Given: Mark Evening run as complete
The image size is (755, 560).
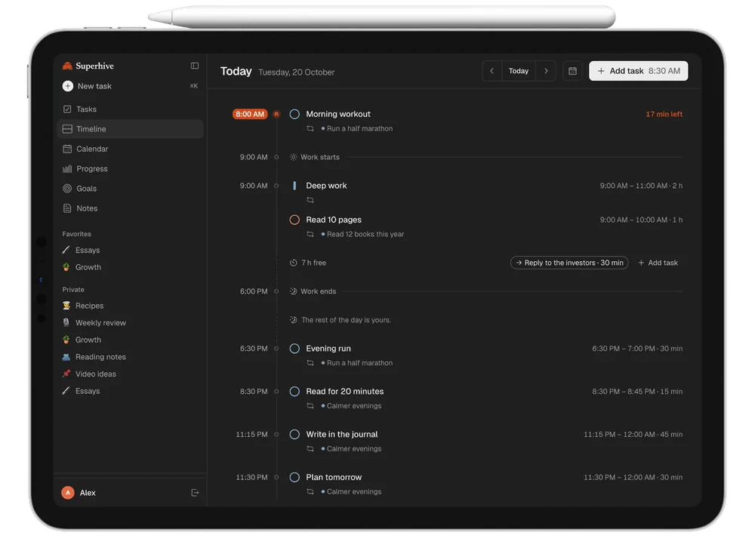Looking at the screenshot, I should 294,349.
